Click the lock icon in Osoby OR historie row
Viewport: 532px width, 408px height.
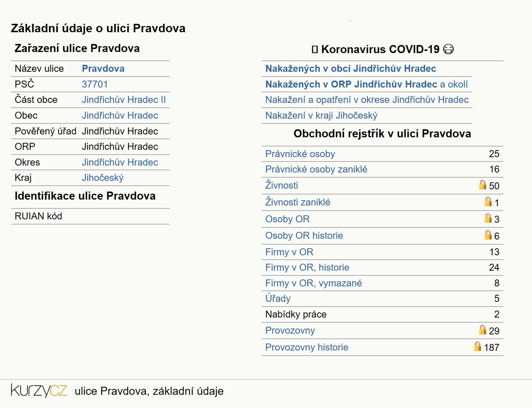tap(488, 235)
